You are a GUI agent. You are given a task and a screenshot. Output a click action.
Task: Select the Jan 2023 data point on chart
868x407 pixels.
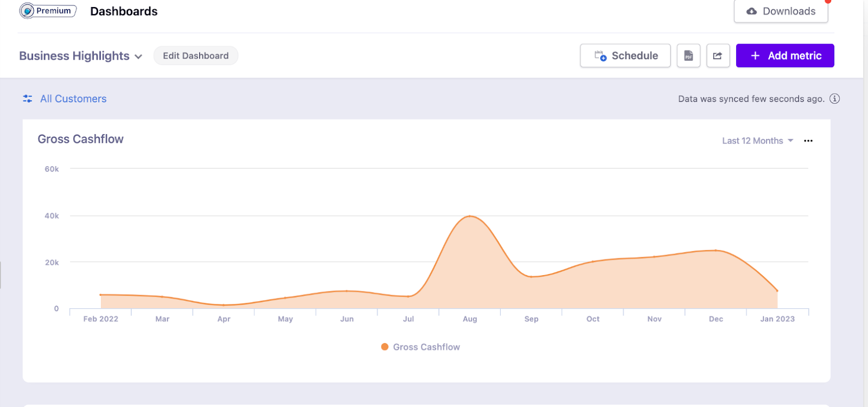click(x=777, y=291)
